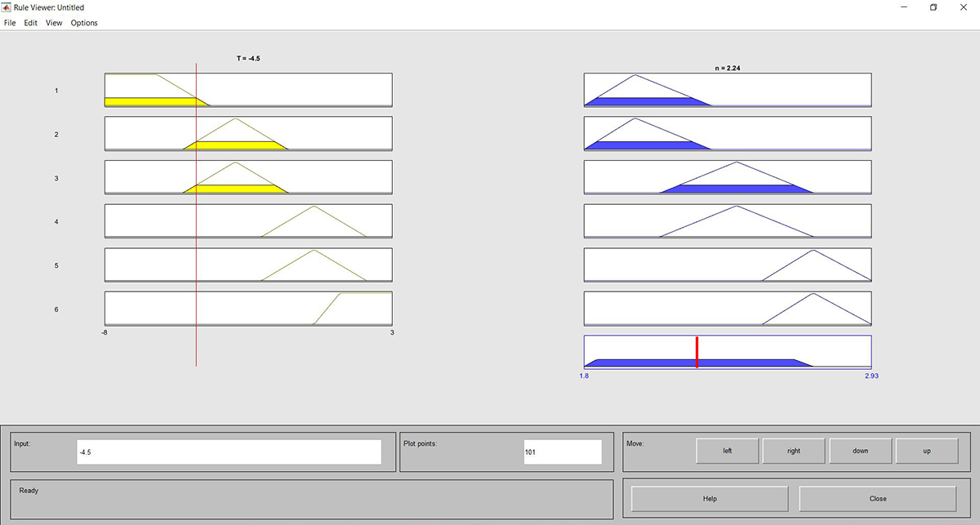The height and width of the screenshot is (525, 980).
Task: Select rule number 3 label
Action: 56,178
